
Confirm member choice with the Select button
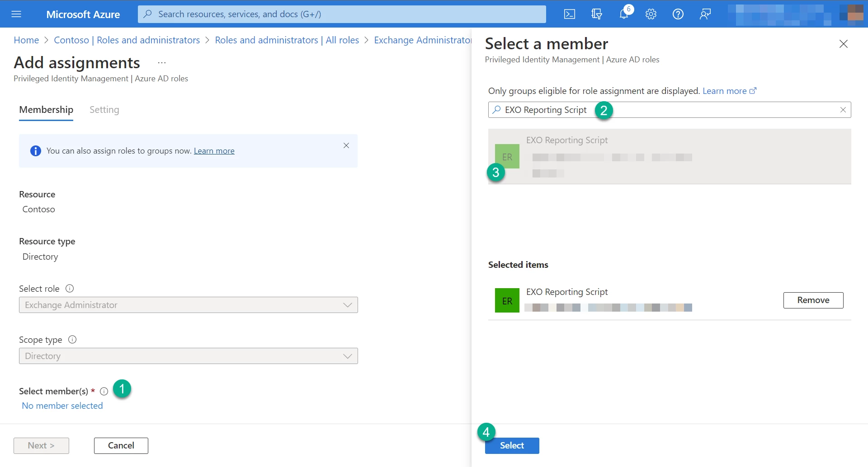click(x=512, y=445)
